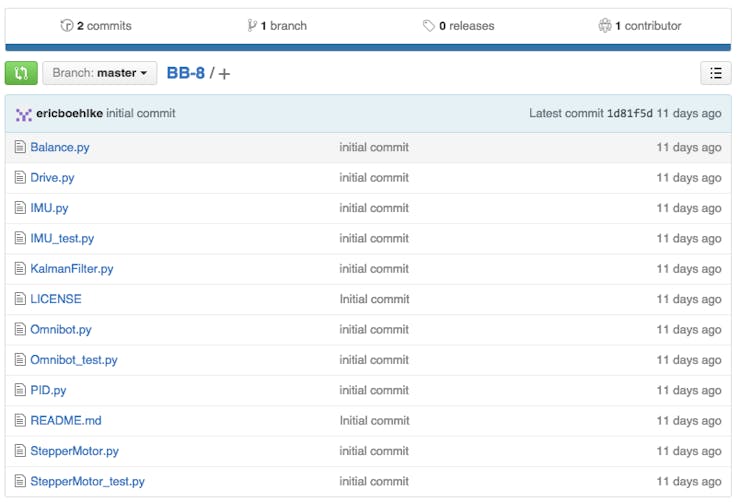Viewport: 740px width, 502px height.
Task: Click the file icon beside IMU_test.py
Action: point(20,238)
